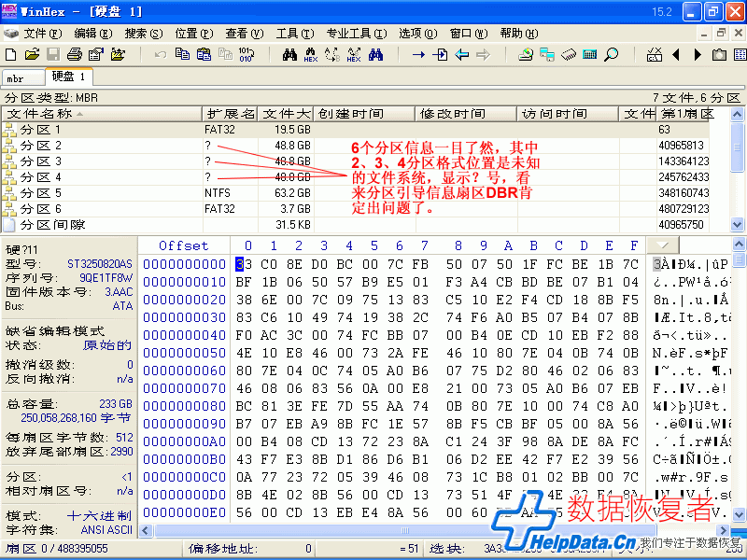This screenshot has width=747, height=560.
Task: Open the 选项(O) menu
Action: [x=417, y=34]
